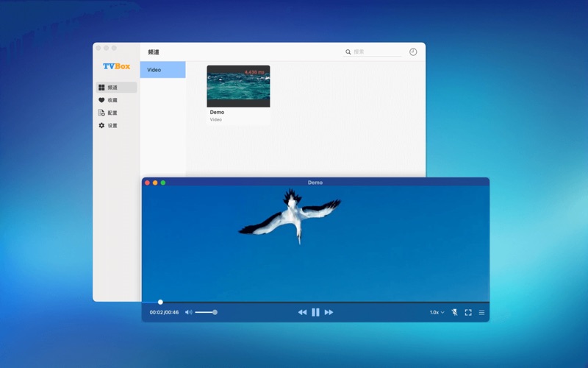The image size is (588, 368).
Task: Click the fast-forward button in player
Action: click(x=329, y=313)
